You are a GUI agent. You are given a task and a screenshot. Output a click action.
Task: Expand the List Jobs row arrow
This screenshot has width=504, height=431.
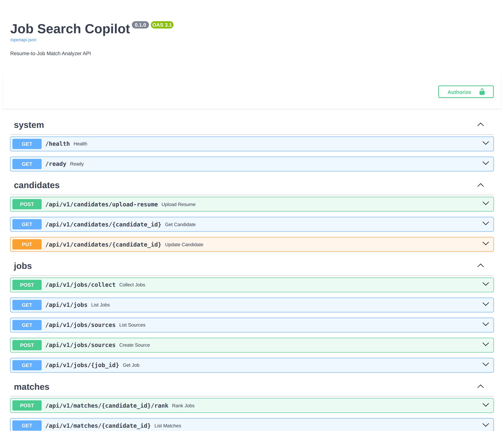[486, 304]
